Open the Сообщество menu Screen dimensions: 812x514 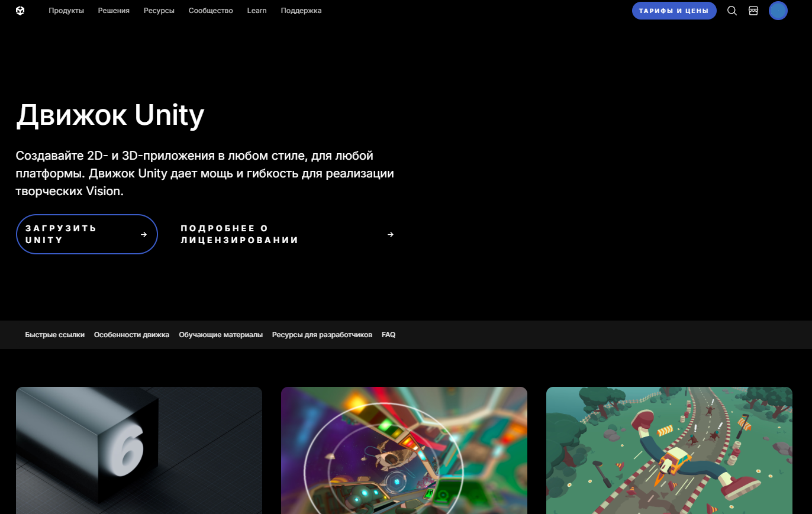click(x=211, y=11)
